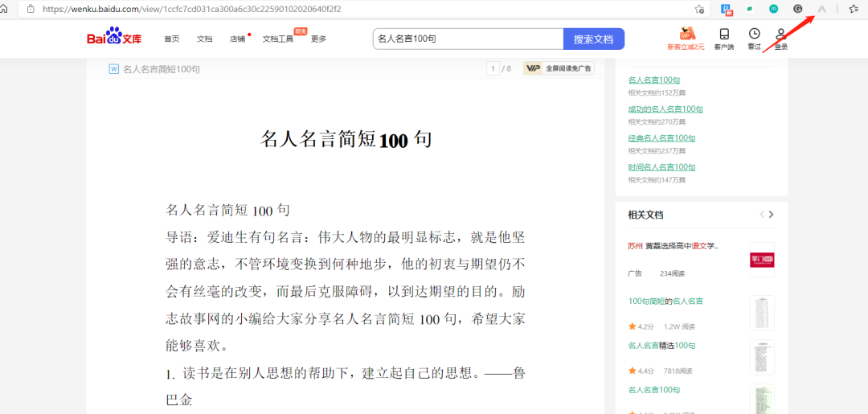Click the 导语：爱迪生有句名言 paragraph line
868x414 pixels.
click(x=346, y=238)
